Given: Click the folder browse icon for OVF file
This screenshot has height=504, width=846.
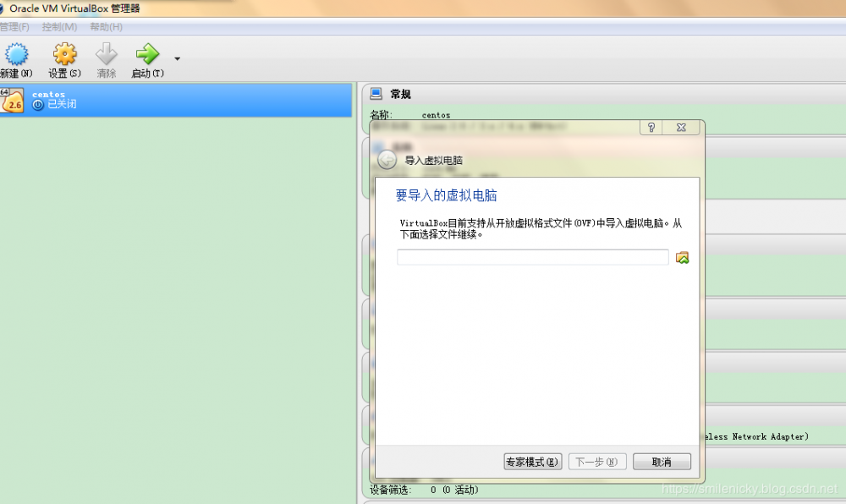Looking at the screenshot, I should 682,256.
